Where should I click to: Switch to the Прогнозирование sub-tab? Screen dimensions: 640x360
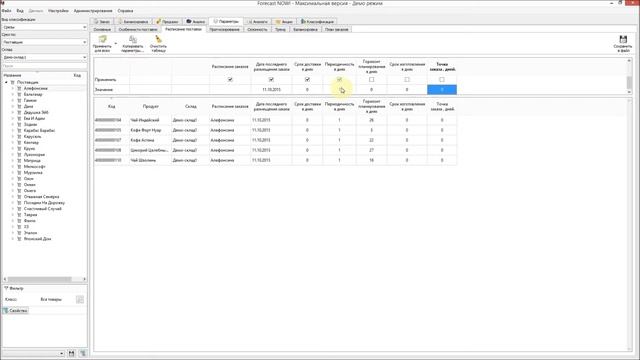[x=224, y=29]
